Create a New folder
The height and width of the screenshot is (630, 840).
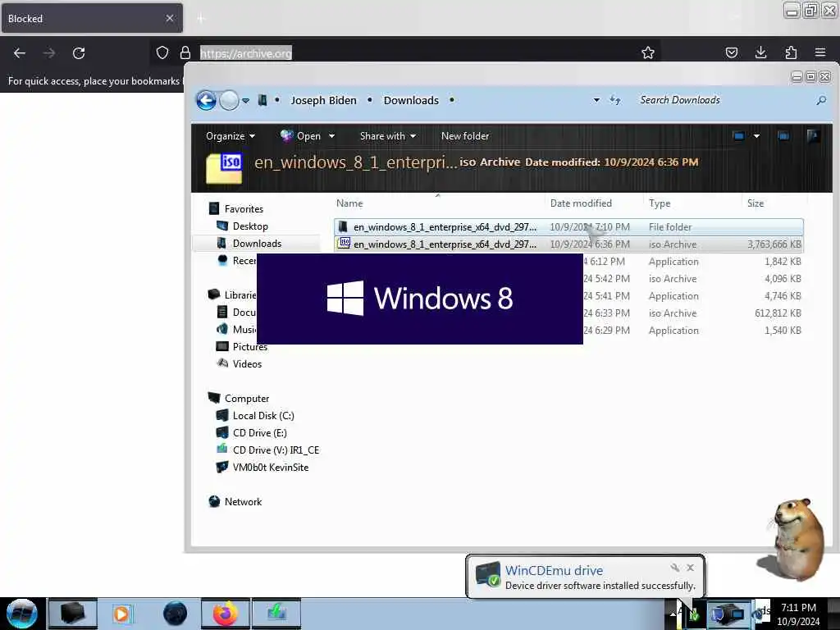coord(465,136)
